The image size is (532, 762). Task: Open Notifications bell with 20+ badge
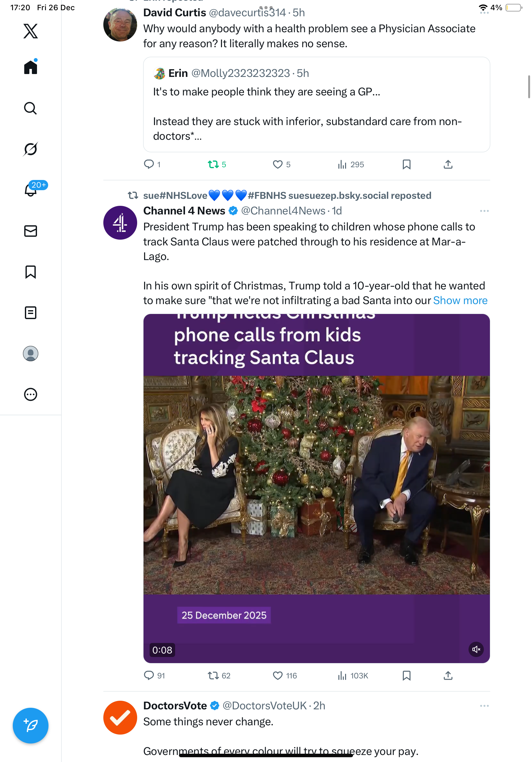click(x=31, y=190)
